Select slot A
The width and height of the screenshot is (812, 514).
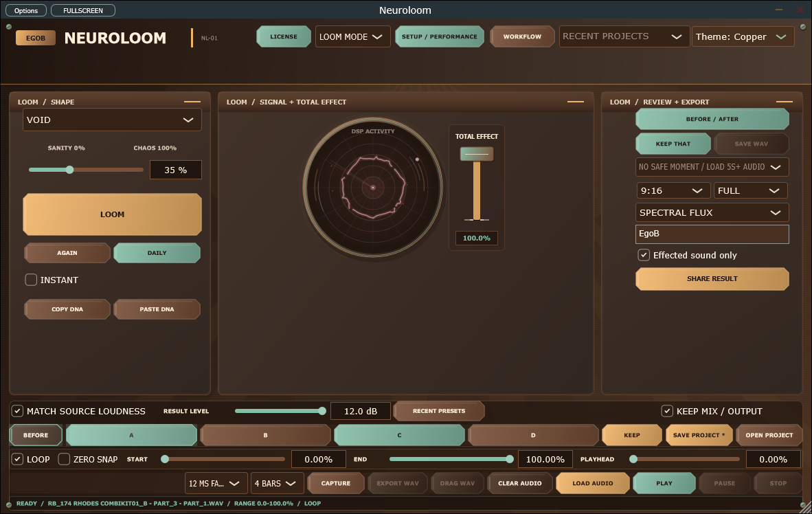(x=131, y=435)
